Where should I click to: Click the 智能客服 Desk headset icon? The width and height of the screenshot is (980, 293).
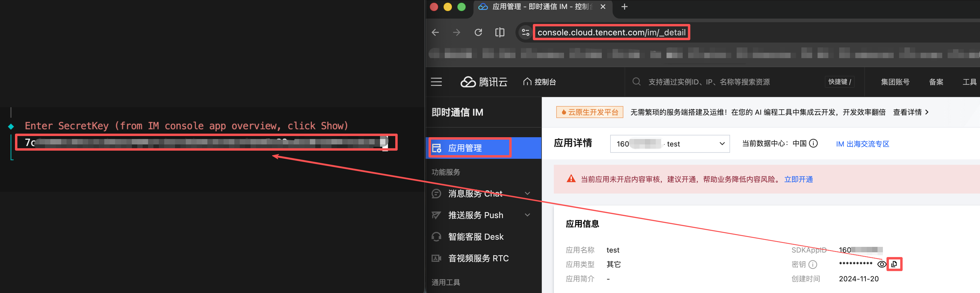point(436,237)
